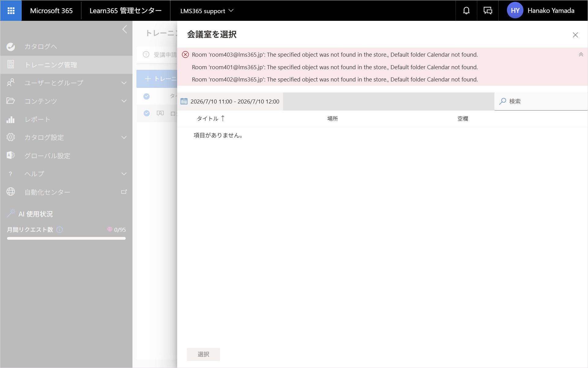The height and width of the screenshot is (368, 588).
Task: Open the notifications bell
Action: 466,11
